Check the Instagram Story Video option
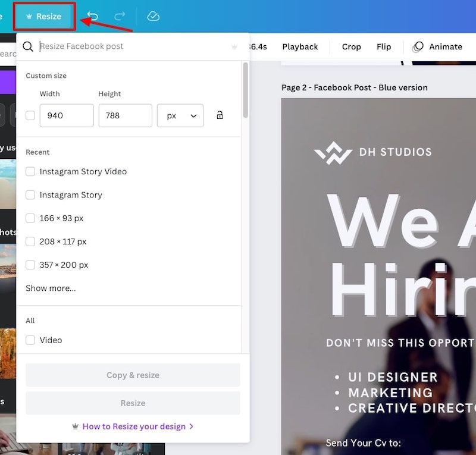The image size is (476, 455). point(30,171)
